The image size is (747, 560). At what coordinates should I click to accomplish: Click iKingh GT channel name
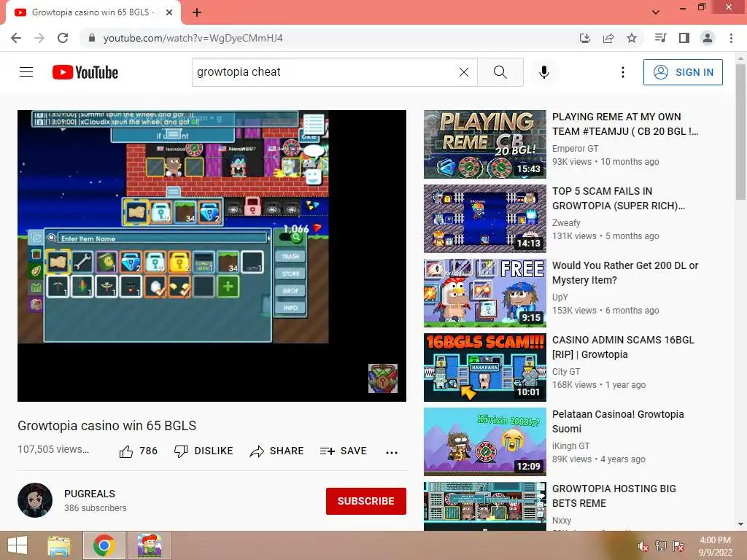coord(570,446)
